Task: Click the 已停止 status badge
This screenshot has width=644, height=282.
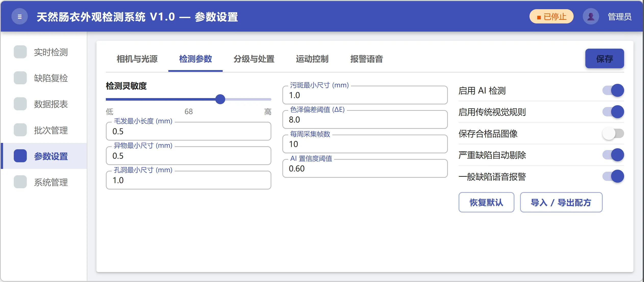Action: tap(551, 17)
